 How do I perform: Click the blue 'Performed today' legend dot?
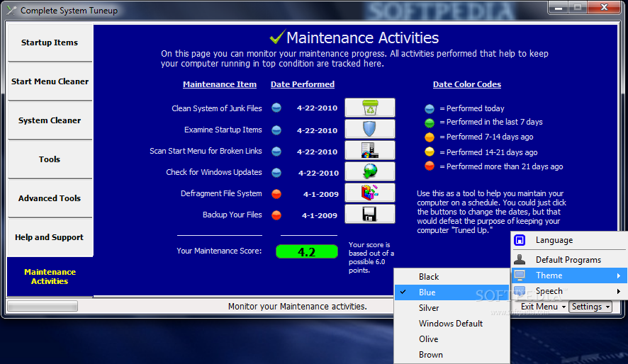pos(430,108)
